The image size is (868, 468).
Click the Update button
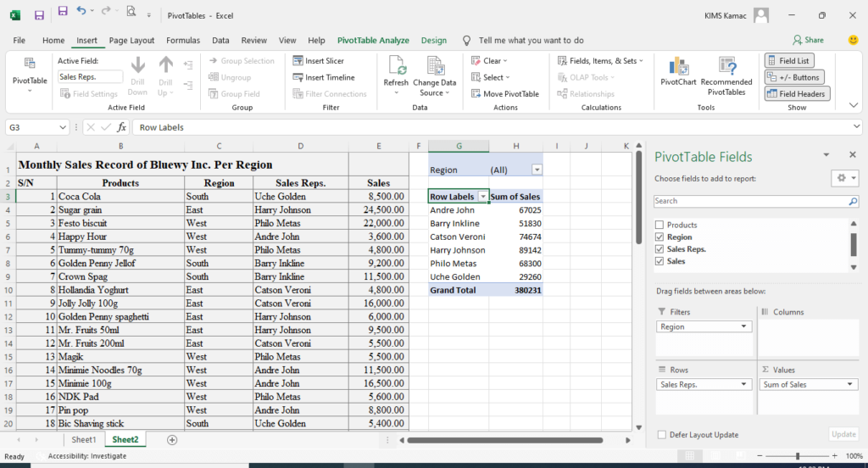point(843,435)
